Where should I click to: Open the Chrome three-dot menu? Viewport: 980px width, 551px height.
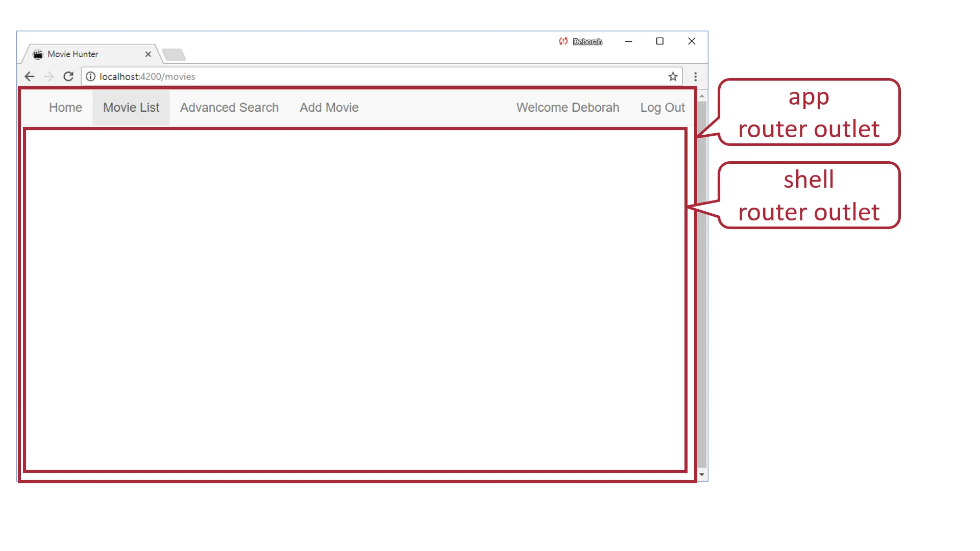(695, 77)
